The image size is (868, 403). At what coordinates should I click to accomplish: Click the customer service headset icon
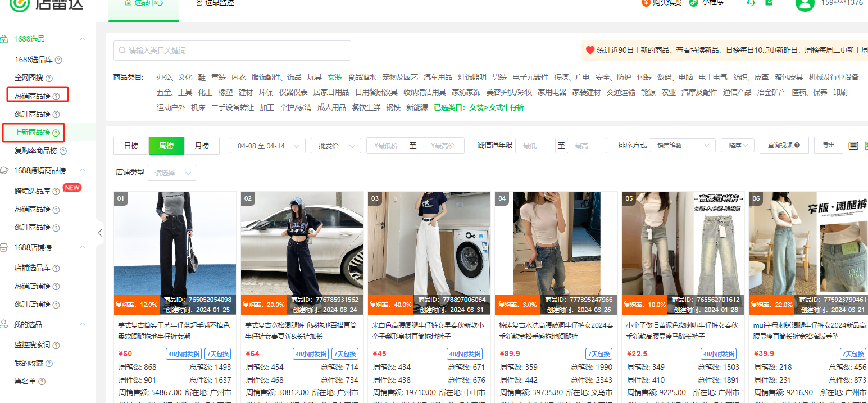coord(750,3)
